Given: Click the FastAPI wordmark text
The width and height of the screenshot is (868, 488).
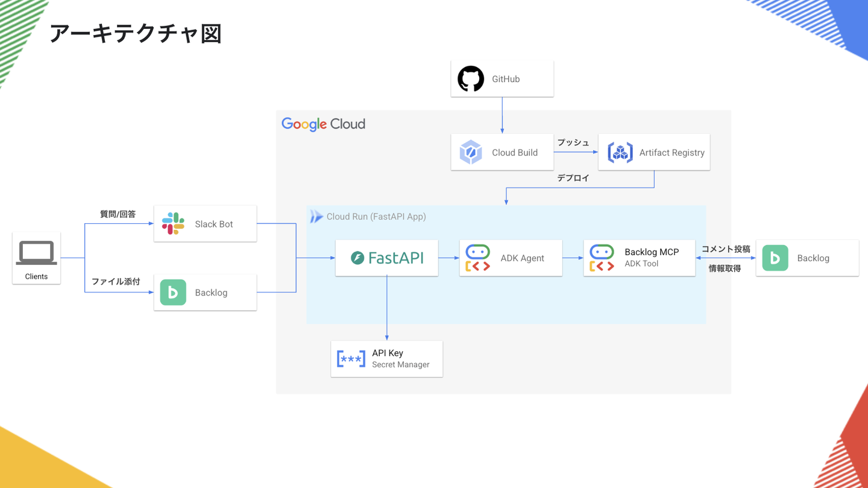Looking at the screenshot, I should pyautogui.click(x=396, y=258).
